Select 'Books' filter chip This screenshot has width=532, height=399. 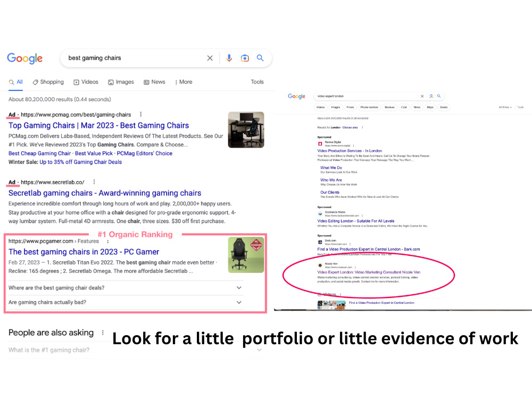coord(444,107)
